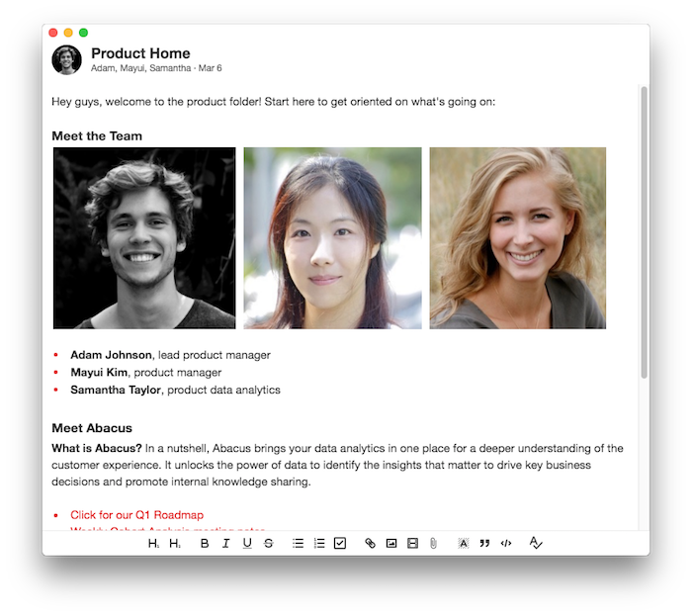This screenshot has height=616, width=692.
Task: Toggle italic text style
Action: [225, 543]
